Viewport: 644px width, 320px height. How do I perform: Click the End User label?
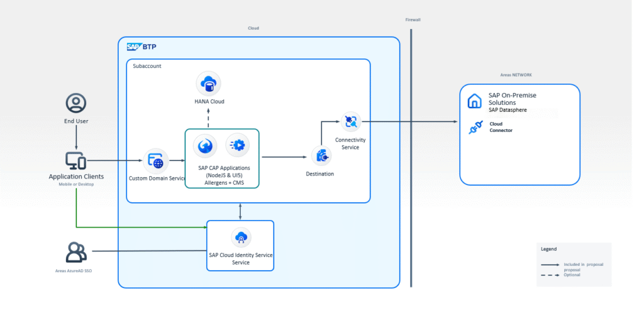(x=76, y=121)
